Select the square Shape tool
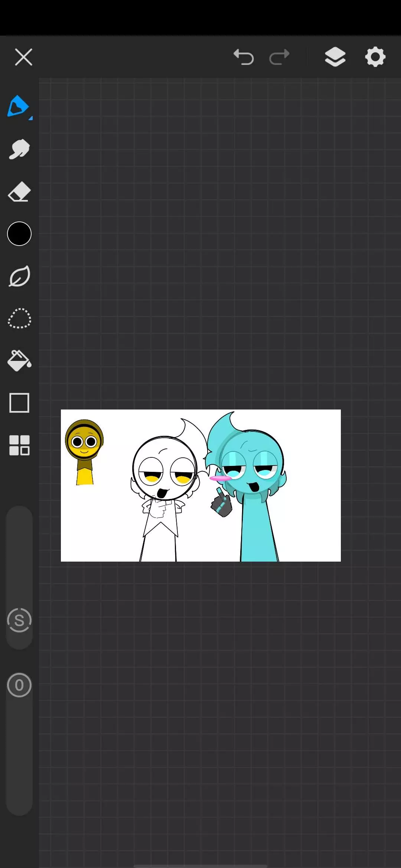 tap(19, 403)
